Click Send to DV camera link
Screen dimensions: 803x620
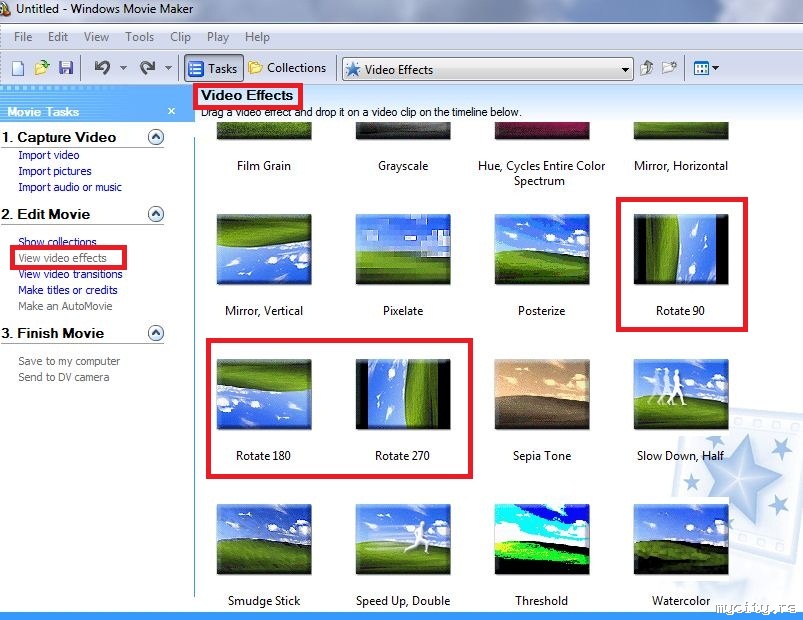coord(64,377)
